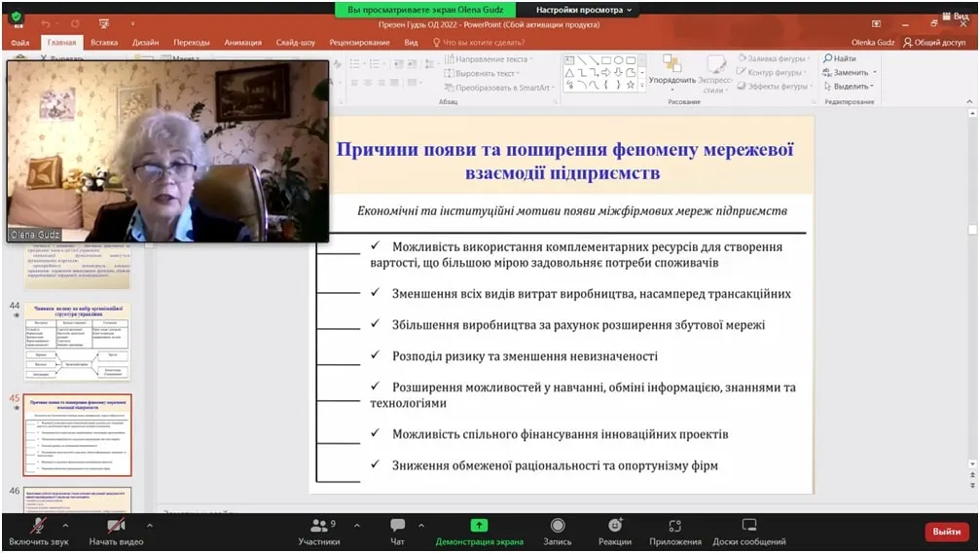The width and height of the screenshot is (980, 553).
Task: Switch to Переходы ribbon tab
Action: point(192,43)
